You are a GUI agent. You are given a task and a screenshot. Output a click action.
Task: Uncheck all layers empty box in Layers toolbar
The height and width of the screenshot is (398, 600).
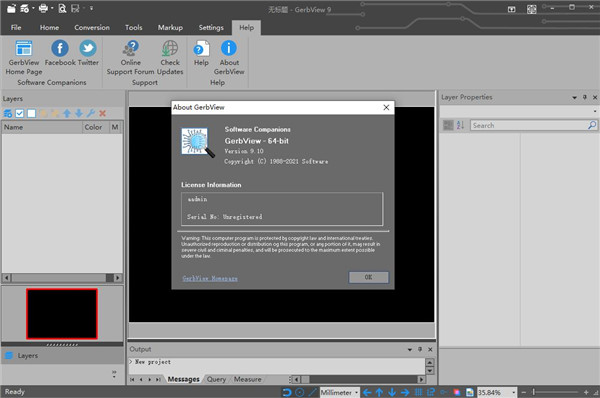(31, 113)
